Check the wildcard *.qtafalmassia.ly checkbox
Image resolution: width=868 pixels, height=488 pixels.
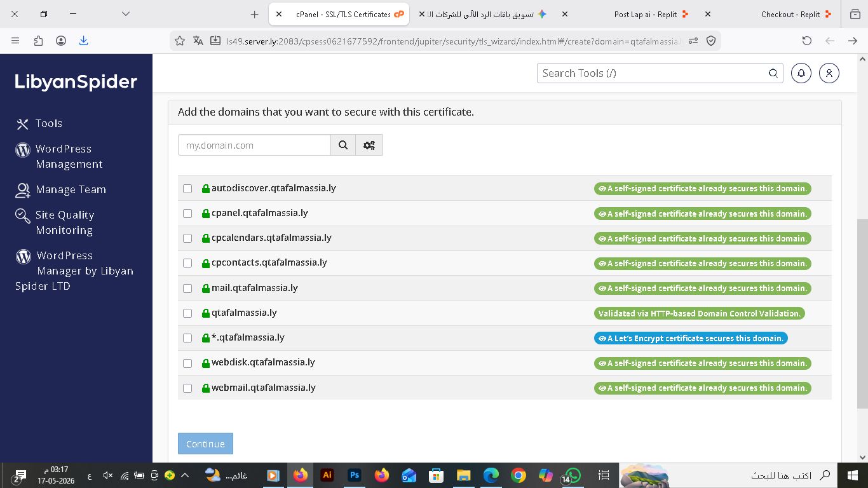point(187,338)
